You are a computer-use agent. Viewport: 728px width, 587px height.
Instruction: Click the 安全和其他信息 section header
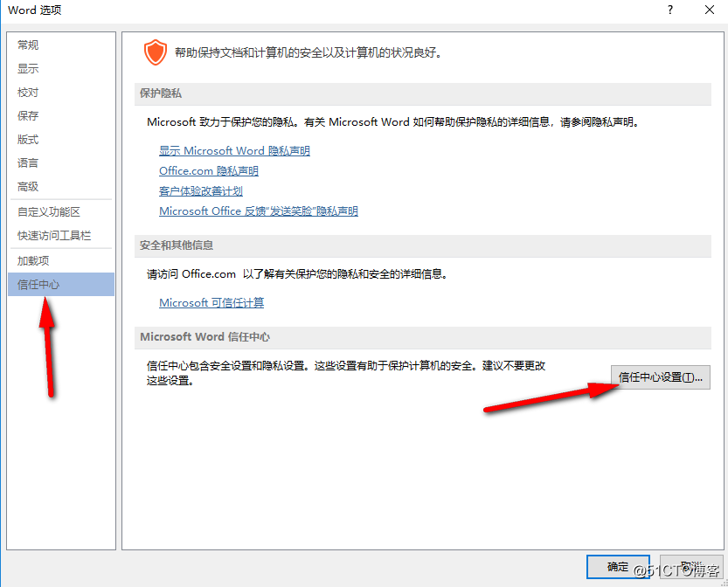[422, 245]
